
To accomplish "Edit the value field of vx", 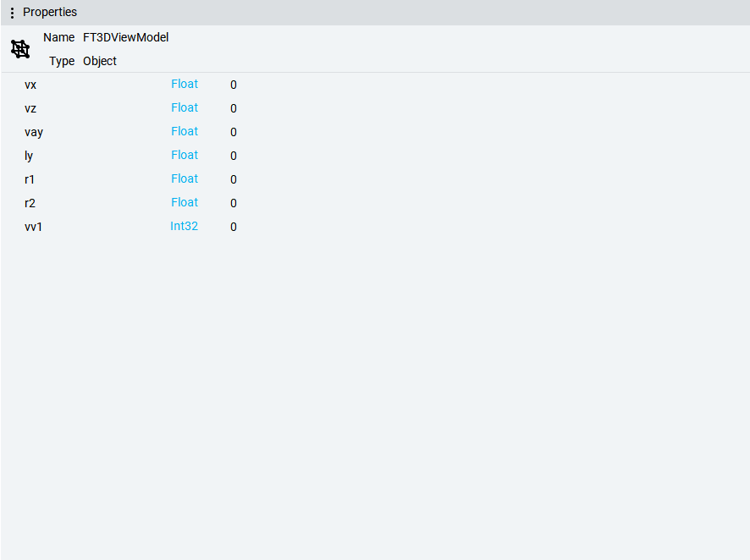I will [x=234, y=85].
